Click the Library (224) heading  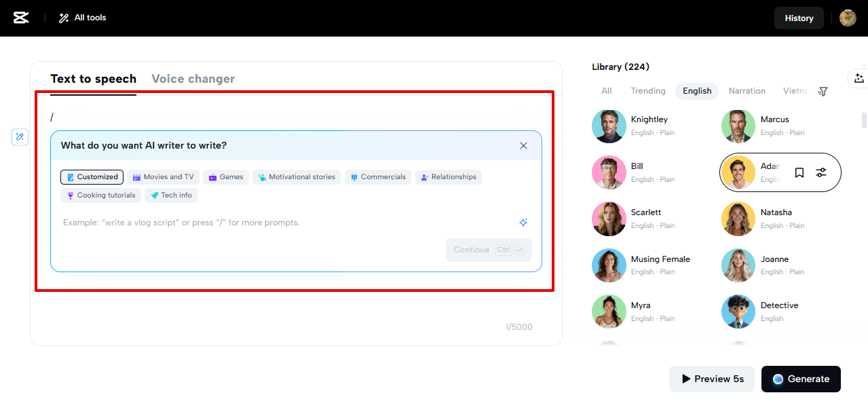pos(620,67)
